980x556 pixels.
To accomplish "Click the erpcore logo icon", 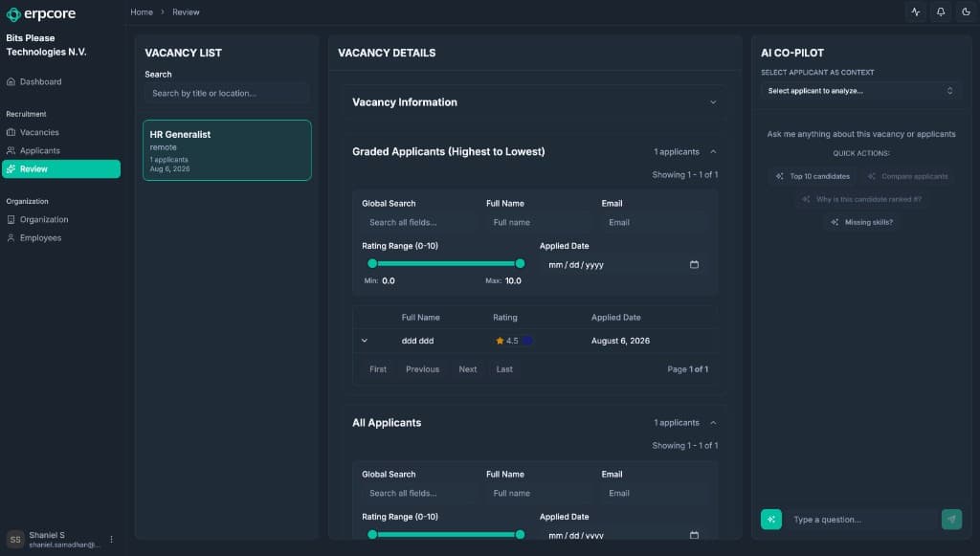I will 13,13.
